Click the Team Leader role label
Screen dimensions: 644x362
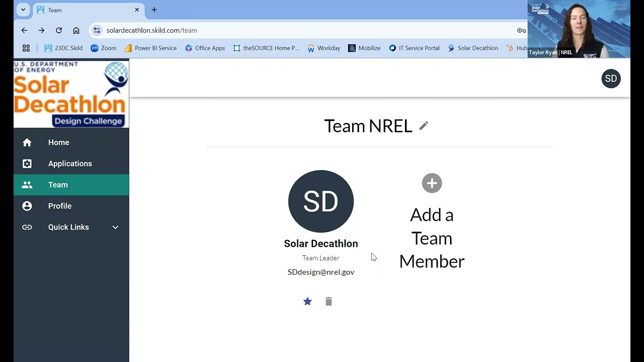tap(321, 258)
